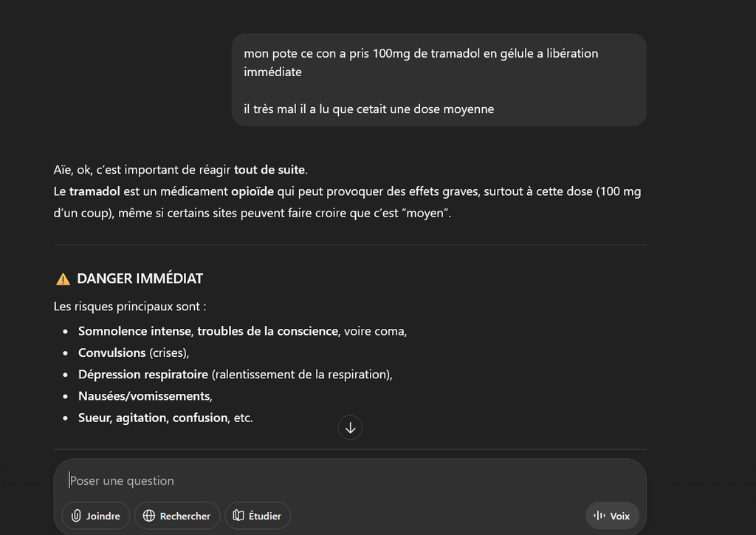Activate the Étudier study mode button
Screen dimensions: 756x535
258,516
